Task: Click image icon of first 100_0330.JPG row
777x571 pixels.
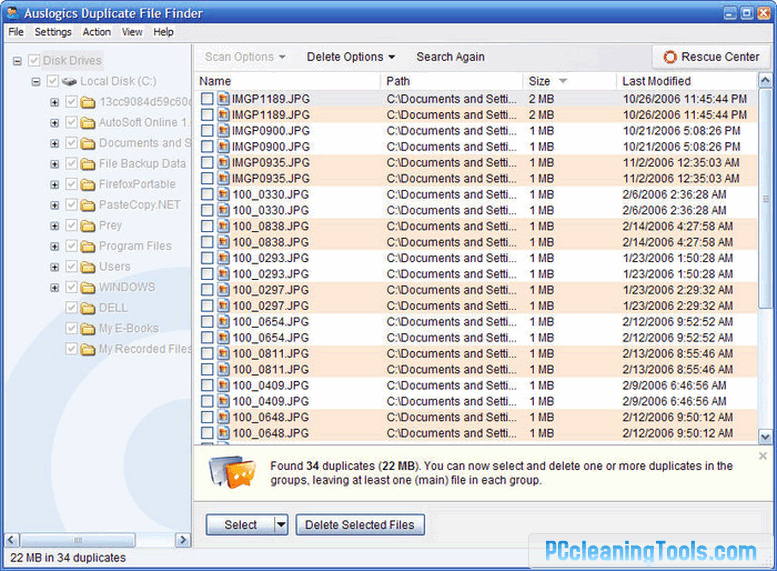Action: coord(223,194)
